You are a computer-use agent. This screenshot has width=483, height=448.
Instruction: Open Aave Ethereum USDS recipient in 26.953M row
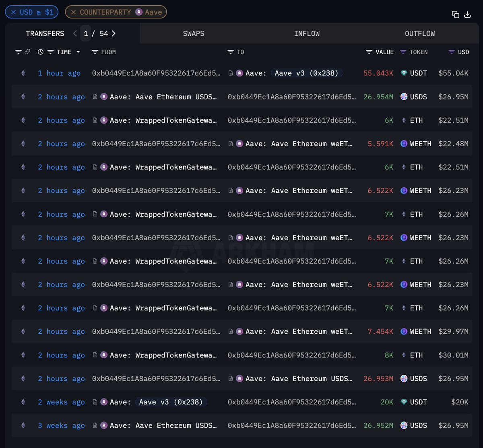click(x=299, y=379)
